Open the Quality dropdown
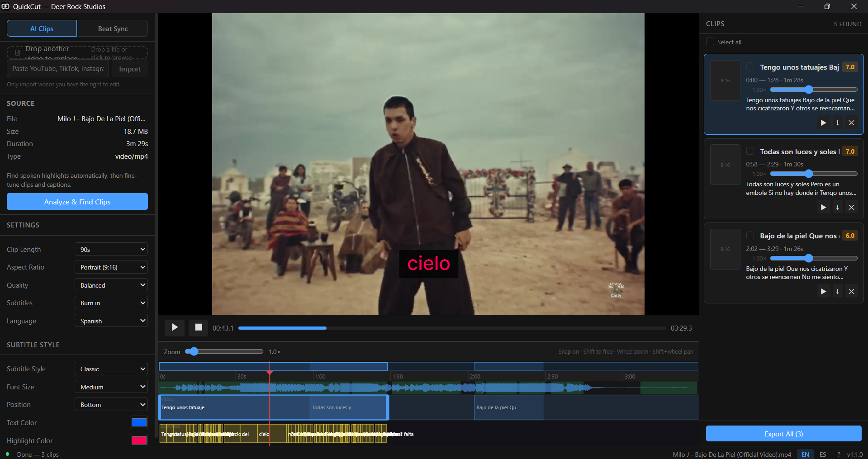The image size is (868, 459). (111, 285)
